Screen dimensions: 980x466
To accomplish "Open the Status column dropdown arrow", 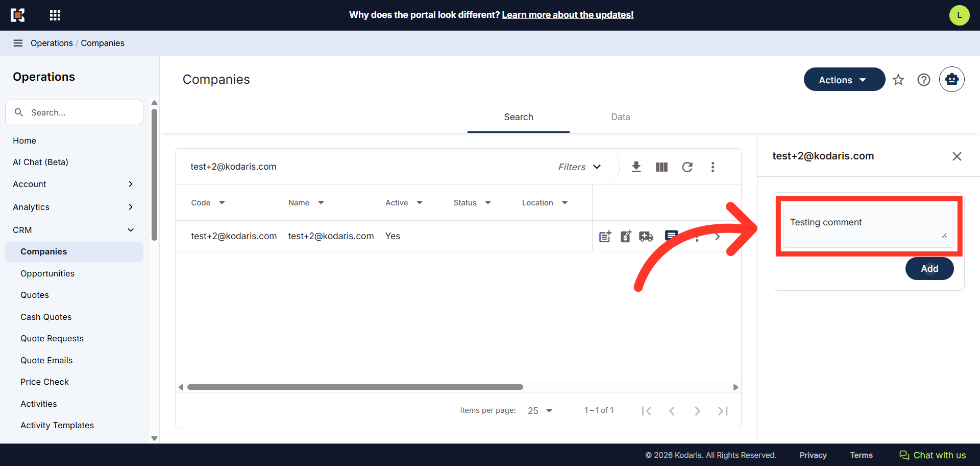I will (488, 203).
